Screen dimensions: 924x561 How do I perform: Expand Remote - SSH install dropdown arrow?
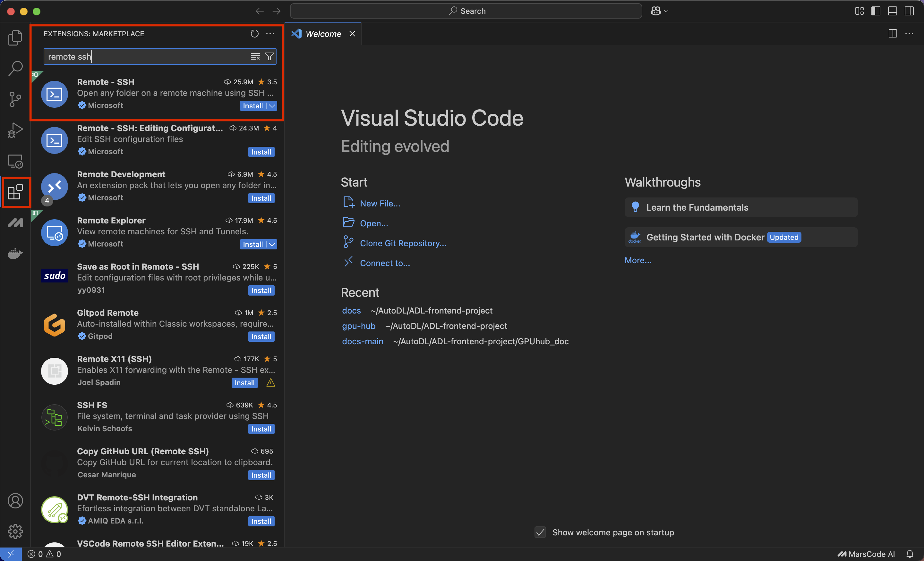click(272, 106)
